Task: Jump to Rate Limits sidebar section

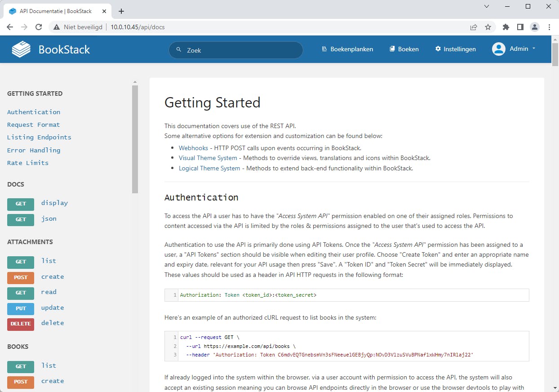Action: coord(28,163)
